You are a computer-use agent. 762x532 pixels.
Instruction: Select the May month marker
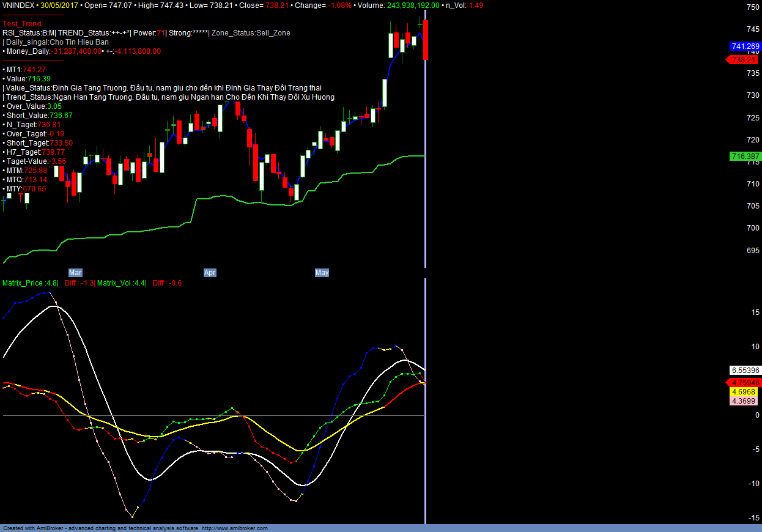322,273
